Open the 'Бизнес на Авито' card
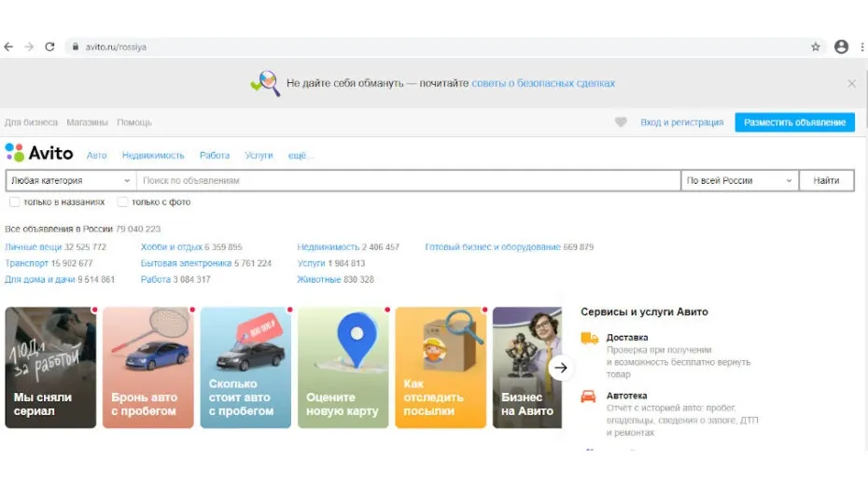 coord(527,368)
